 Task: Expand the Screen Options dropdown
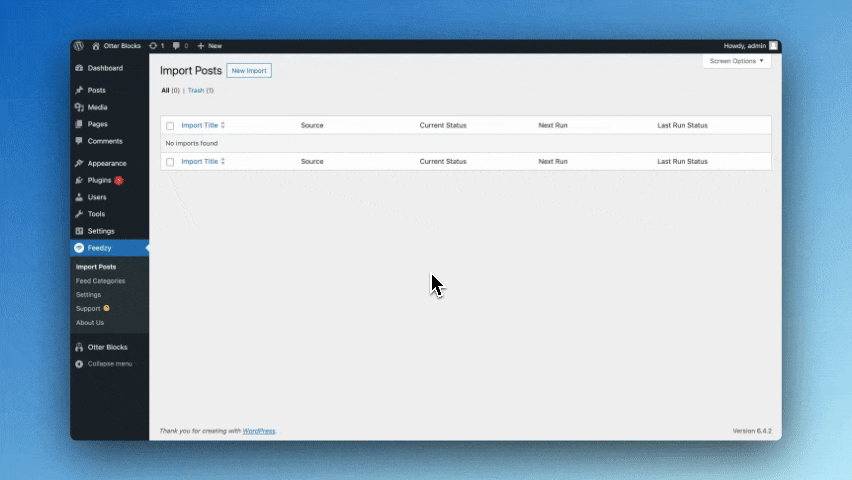(x=736, y=61)
